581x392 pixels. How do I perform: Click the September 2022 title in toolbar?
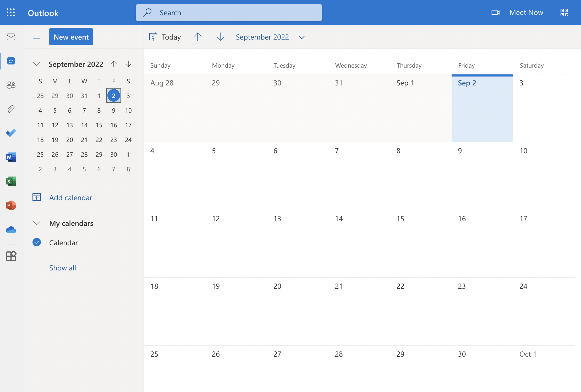262,37
